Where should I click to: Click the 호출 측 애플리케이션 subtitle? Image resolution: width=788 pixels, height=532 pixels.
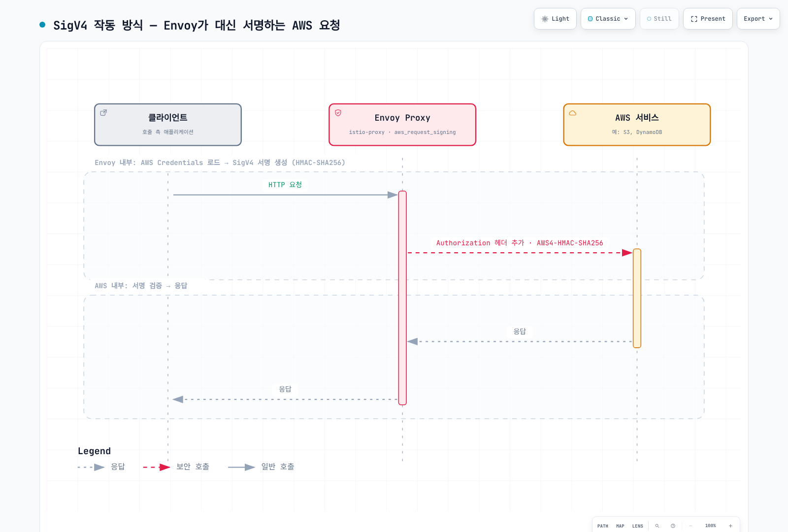click(x=168, y=132)
